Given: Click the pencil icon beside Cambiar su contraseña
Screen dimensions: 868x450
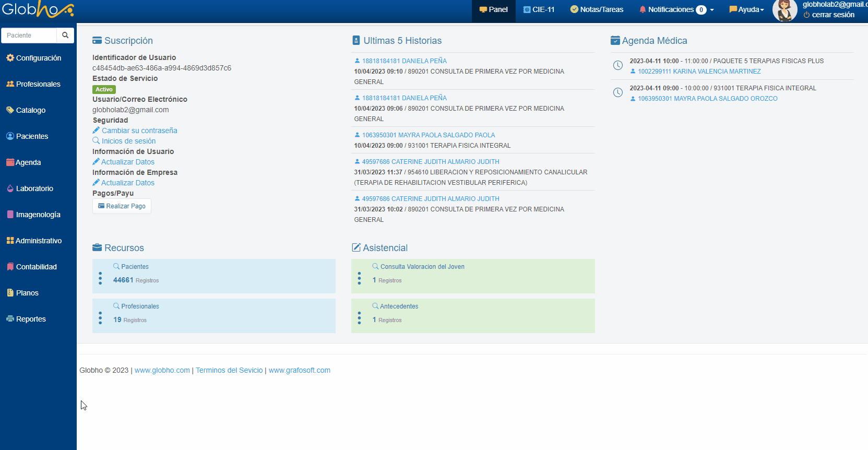Looking at the screenshot, I should (96, 131).
